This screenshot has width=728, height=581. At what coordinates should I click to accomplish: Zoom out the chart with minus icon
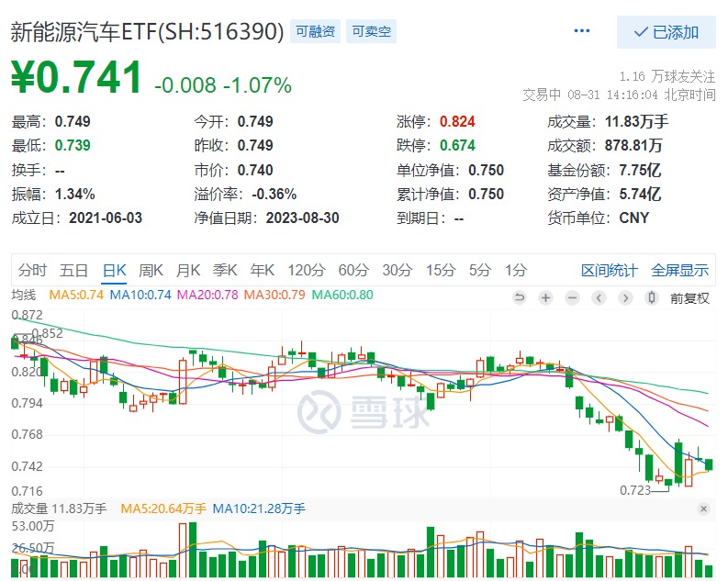click(x=573, y=297)
